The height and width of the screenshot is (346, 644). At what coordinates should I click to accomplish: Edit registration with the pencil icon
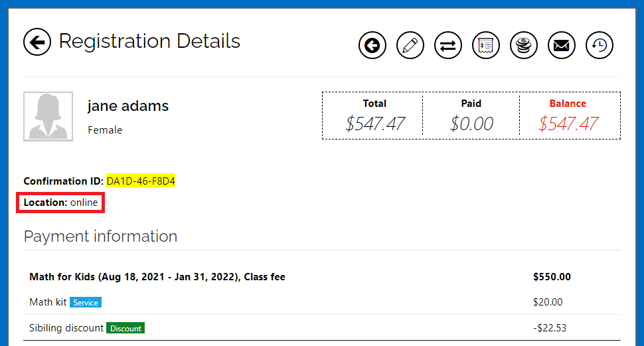pyautogui.click(x=410, y=46)
